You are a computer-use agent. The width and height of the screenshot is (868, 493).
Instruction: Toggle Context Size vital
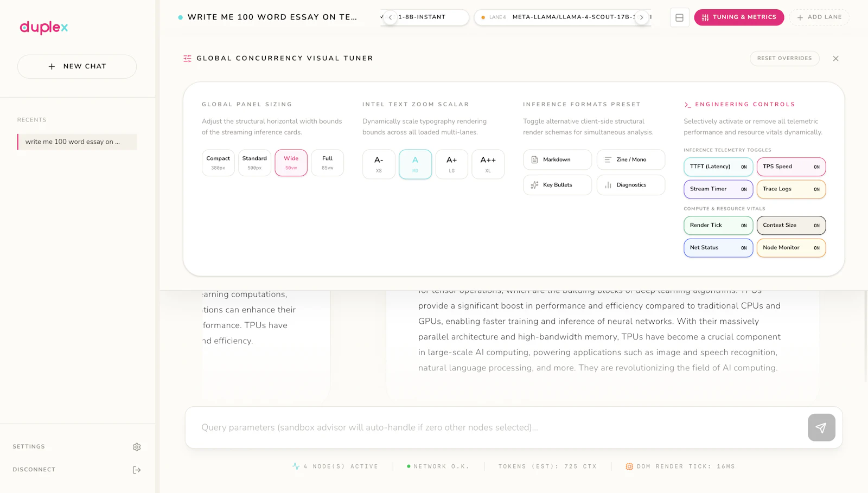point(791,225)
